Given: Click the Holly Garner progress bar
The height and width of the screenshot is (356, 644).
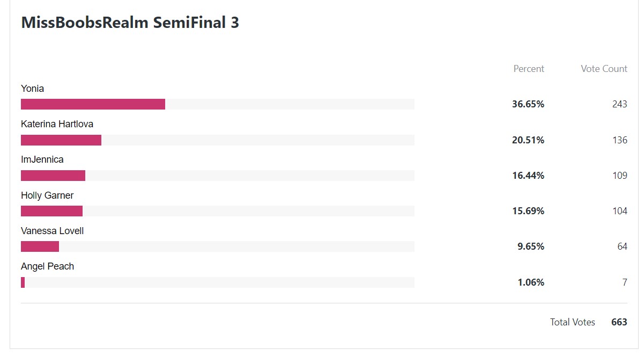Looking at the screenshot, I should (x=218, y=211).
